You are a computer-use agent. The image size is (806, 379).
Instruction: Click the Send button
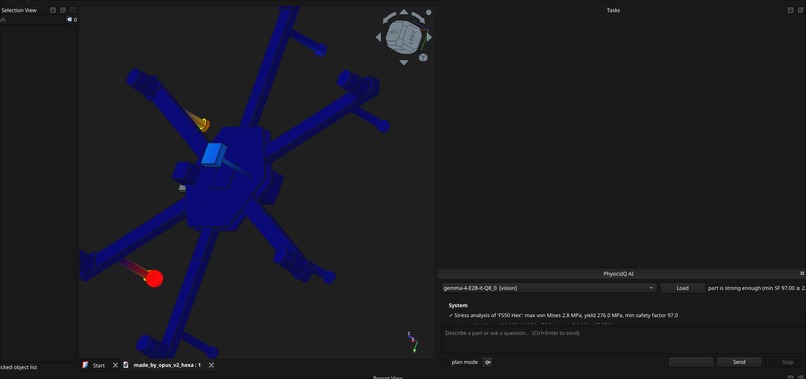pos(739,362)
